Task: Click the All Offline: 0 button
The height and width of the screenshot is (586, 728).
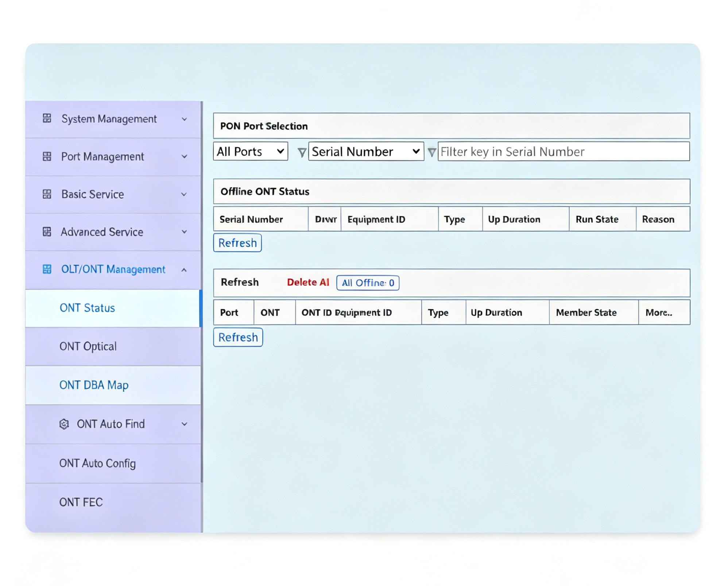Action: coord(368,283)
